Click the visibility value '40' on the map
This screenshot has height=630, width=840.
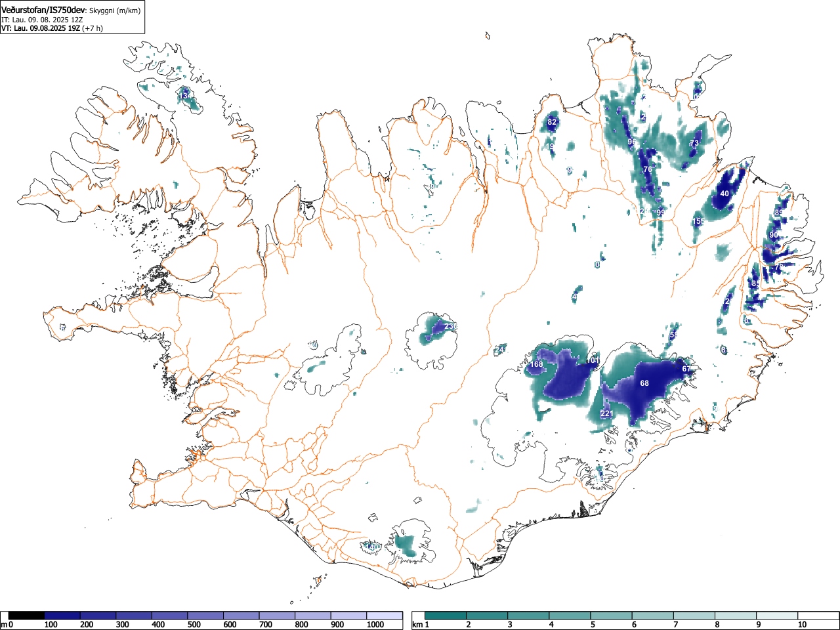point(724,194)
